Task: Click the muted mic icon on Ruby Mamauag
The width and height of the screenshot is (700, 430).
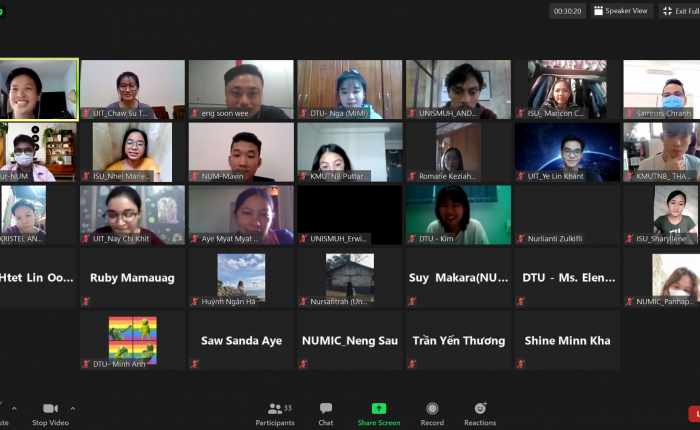Action: (x=86, y=301)
